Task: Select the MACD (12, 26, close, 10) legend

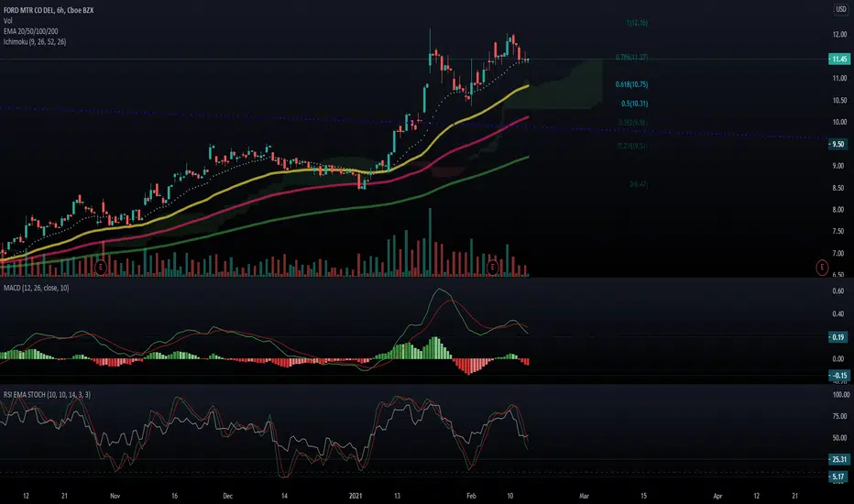Action: click(x=36, y=288)
